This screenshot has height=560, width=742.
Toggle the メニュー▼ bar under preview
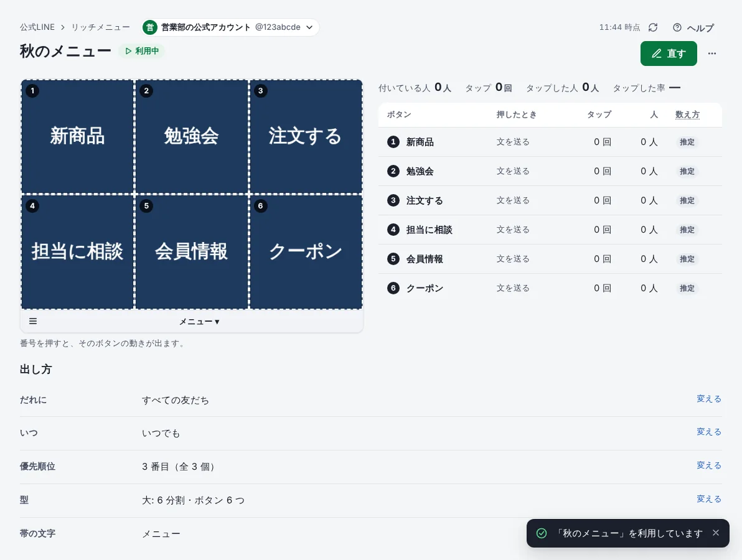click(x=199, y=322)
